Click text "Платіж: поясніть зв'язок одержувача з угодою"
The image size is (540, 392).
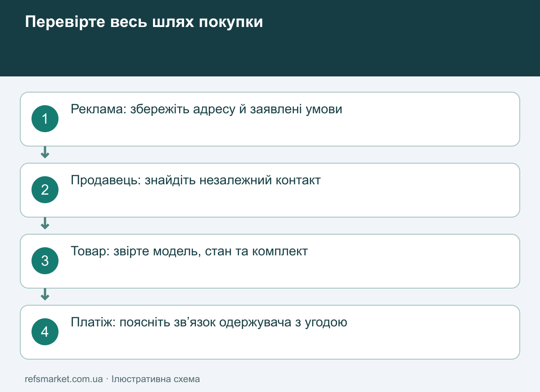(209, 322)
